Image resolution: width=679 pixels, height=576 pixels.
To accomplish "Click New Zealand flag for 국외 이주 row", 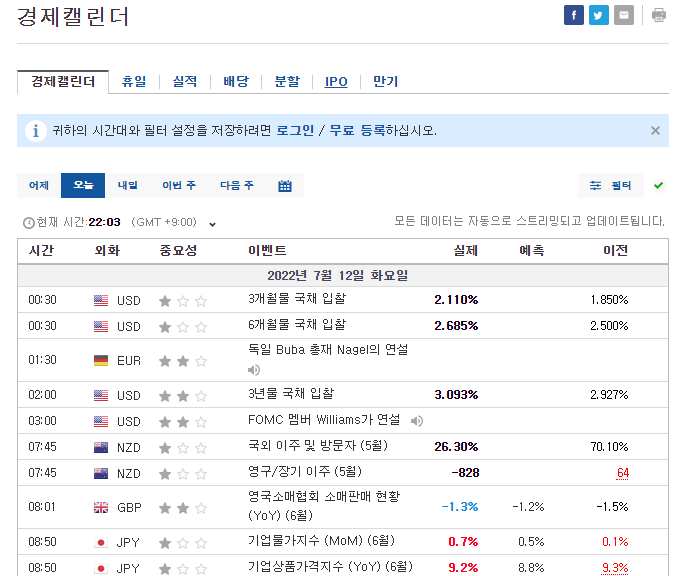I will (x=101, y=447).
